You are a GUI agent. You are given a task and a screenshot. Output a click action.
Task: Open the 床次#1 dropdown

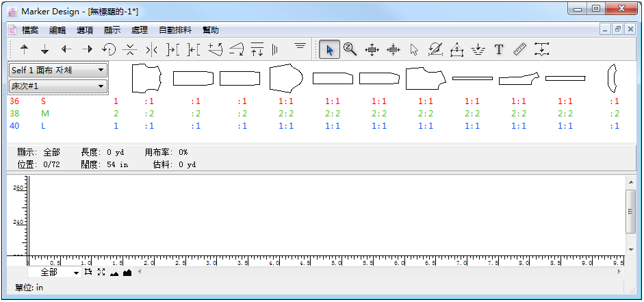point(58,86)
